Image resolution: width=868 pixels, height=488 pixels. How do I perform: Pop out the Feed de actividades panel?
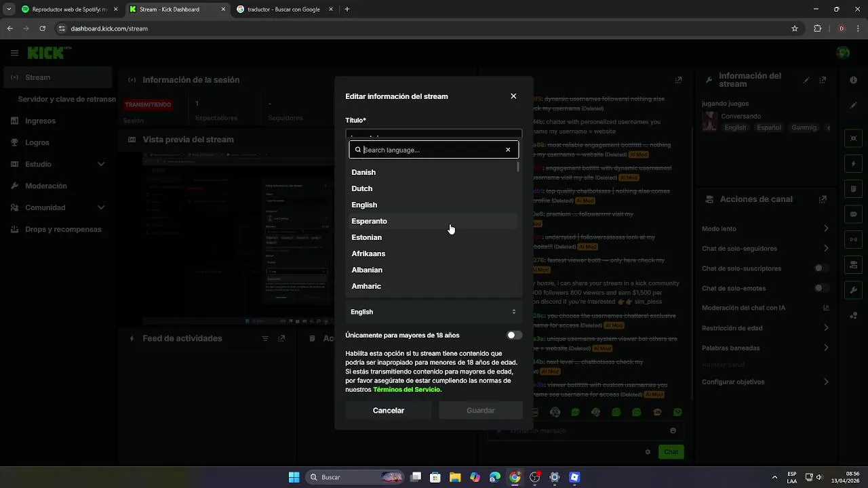[281, 338]
